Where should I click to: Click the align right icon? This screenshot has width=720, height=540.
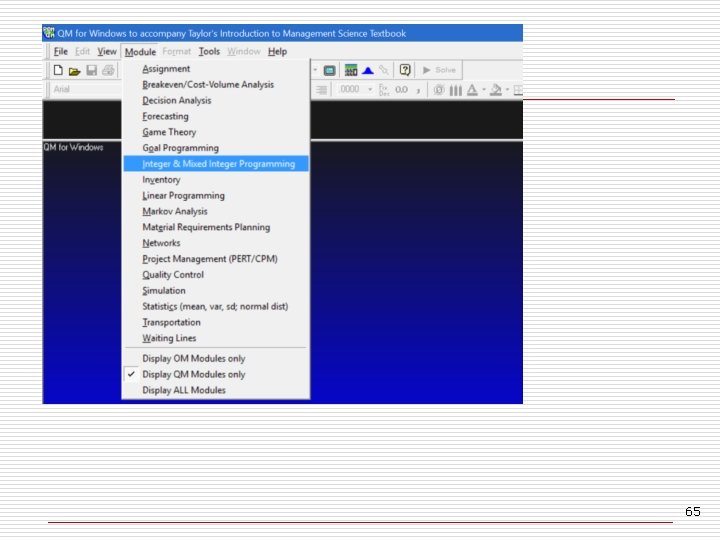(322, 90)
